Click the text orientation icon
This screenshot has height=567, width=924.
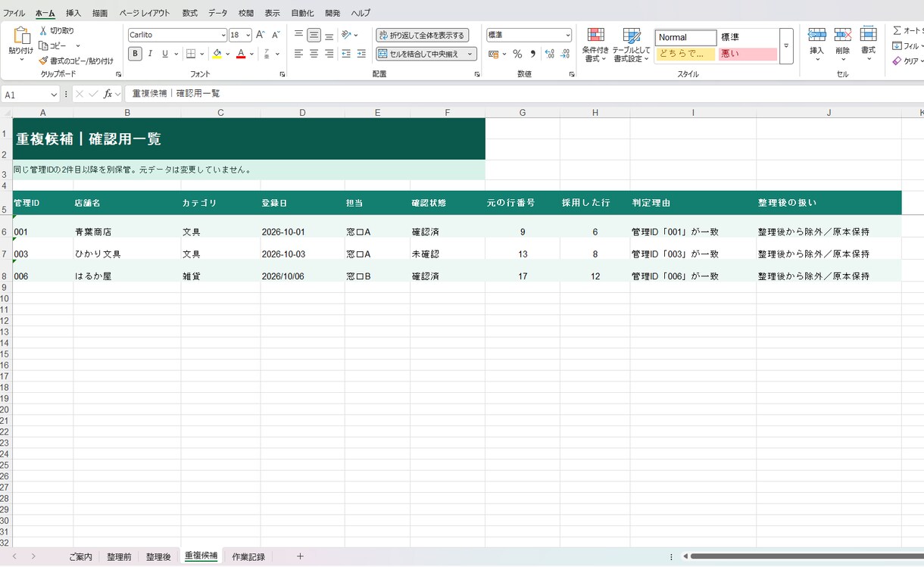click(x=346, y=35)
